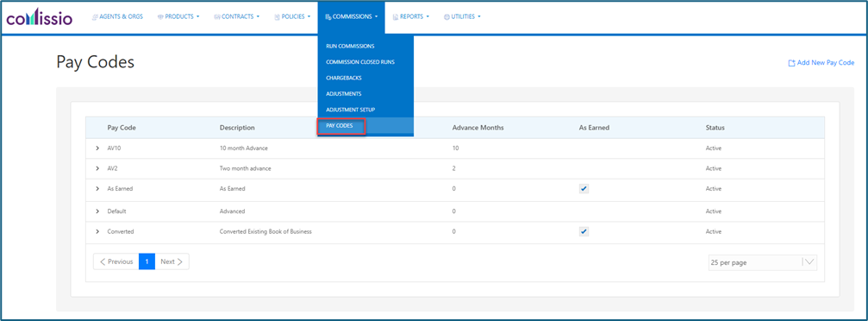The image size is (868, 321).
Task: Click the Pay Code column header
Action: tap(122, 128)
